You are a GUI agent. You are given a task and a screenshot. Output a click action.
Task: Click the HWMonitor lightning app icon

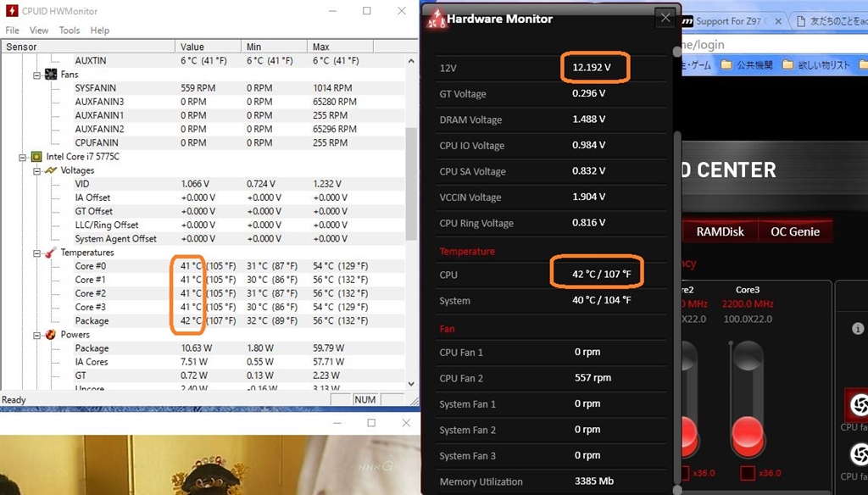[x=11, y=10]
